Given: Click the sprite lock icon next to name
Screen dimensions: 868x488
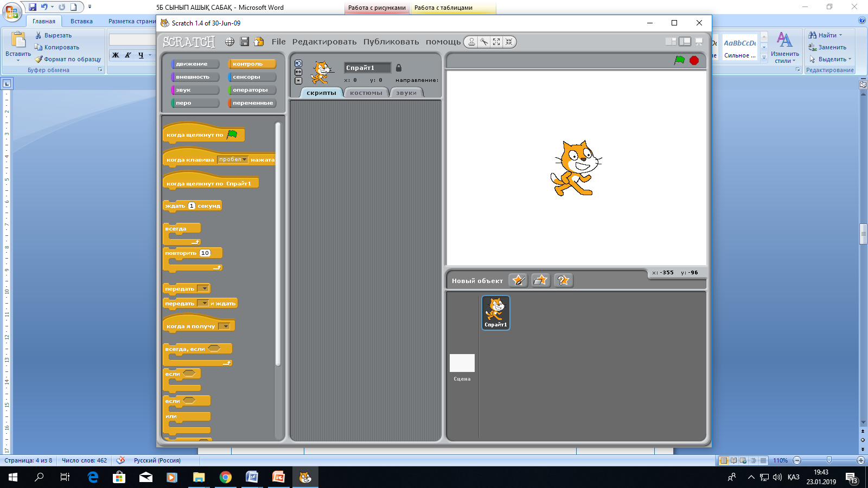Looking at the screenshot, I should click(399, 68).
